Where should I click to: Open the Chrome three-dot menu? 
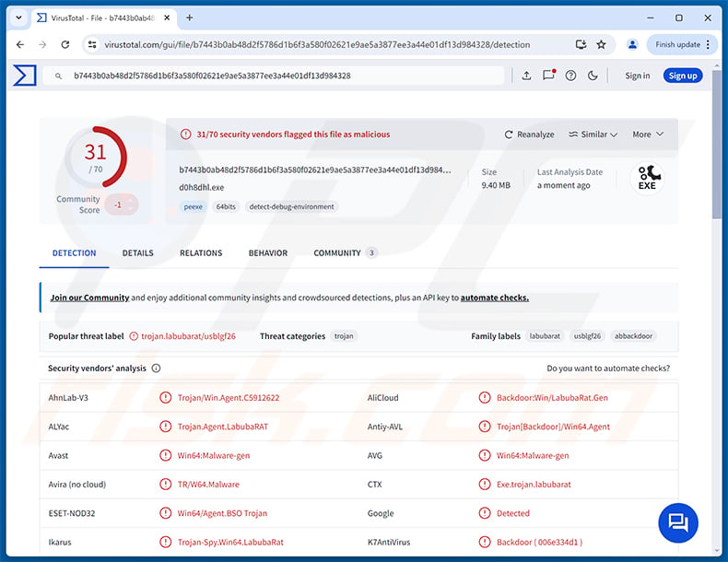click(x=708, y=44)
